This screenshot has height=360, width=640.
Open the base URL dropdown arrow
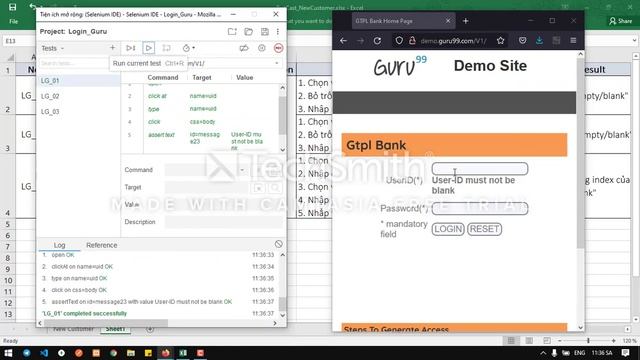tap(277, 63)
